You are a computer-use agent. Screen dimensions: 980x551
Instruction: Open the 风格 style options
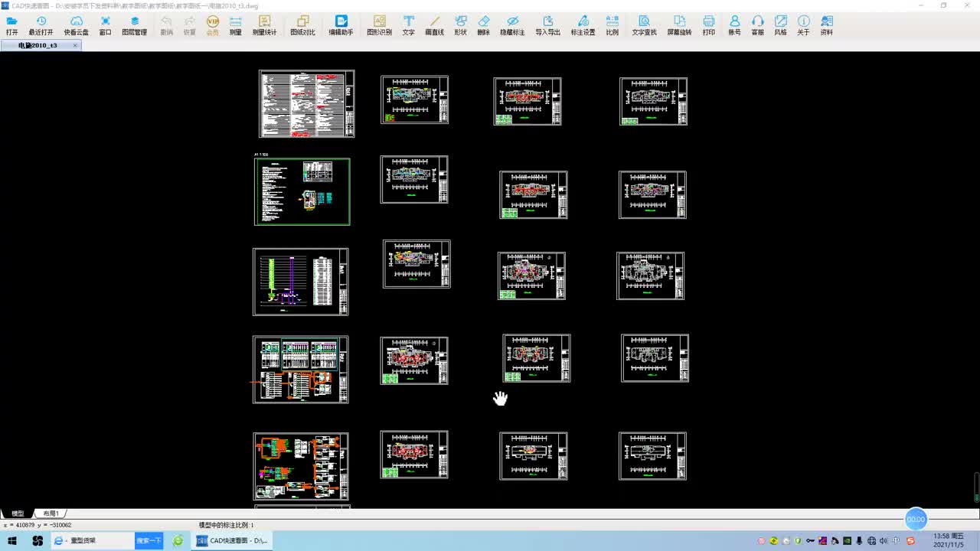point(780,25)
